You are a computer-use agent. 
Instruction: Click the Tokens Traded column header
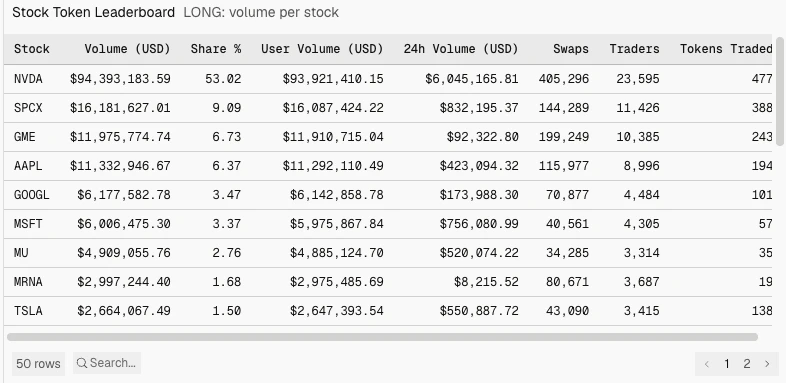pos(726,49)
